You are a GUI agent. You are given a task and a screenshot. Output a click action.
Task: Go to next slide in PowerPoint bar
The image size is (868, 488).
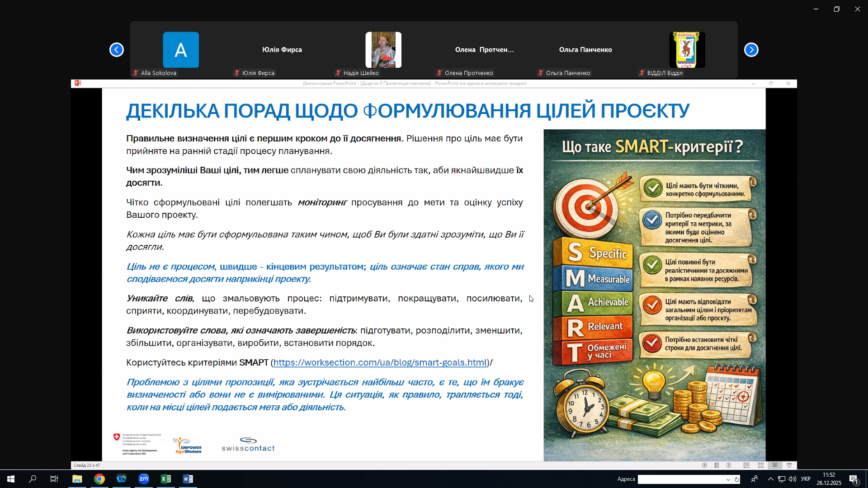coord(729,465)
